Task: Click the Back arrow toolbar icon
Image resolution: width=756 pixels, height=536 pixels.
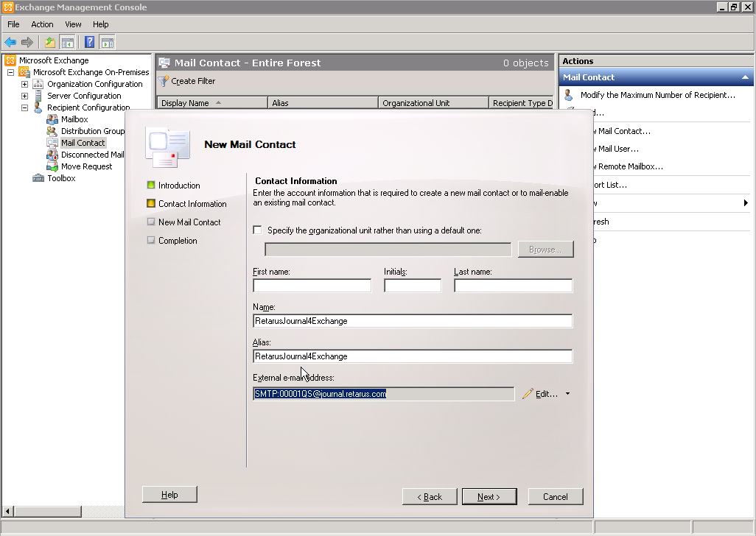Action: (x=10, y=42)
